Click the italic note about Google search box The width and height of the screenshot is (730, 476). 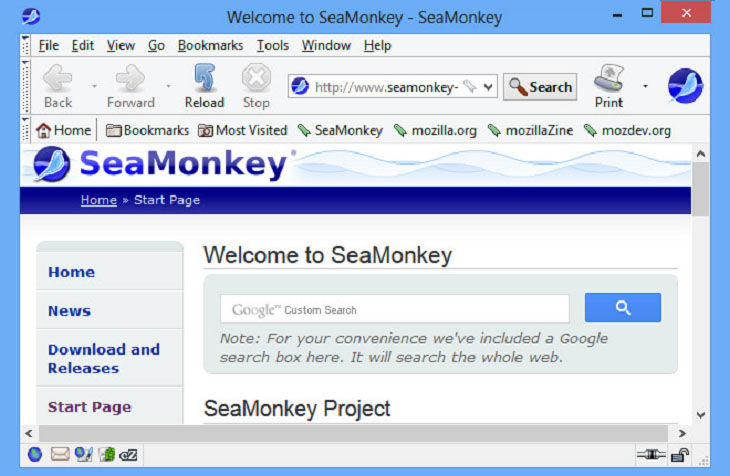coord(413,347)
